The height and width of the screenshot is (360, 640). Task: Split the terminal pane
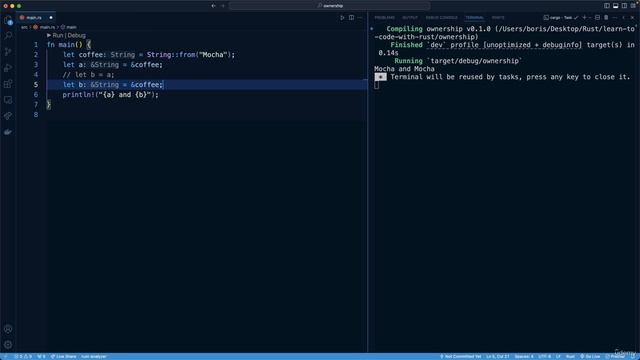(598, 18)
